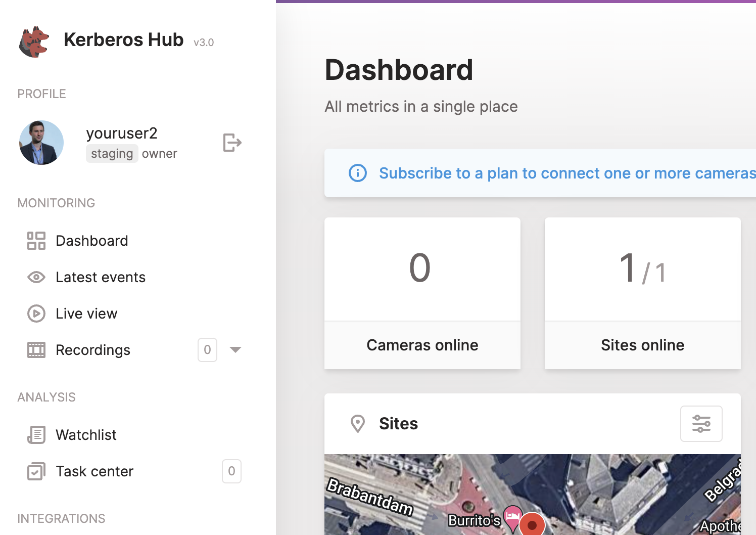This screenshot has width=756, height=535.
Task: Go to Live view page
Action: tap(86, 314)
